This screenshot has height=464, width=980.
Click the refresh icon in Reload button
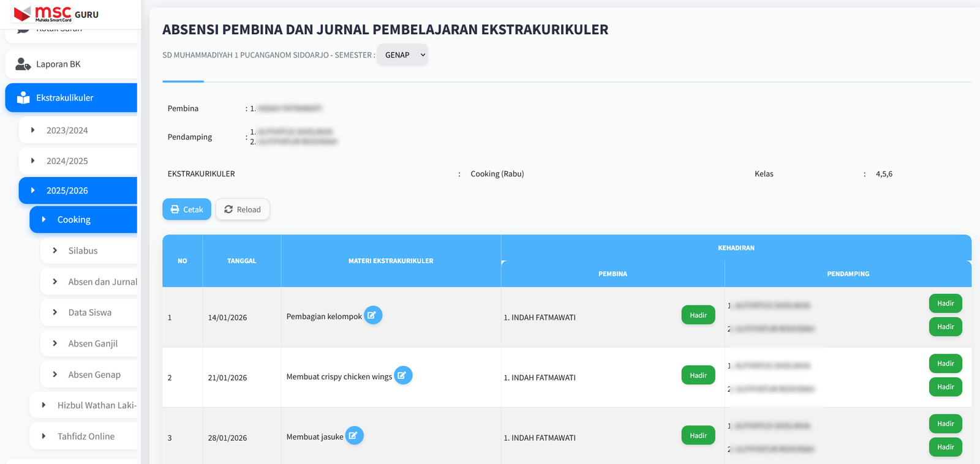coord(228,209)
